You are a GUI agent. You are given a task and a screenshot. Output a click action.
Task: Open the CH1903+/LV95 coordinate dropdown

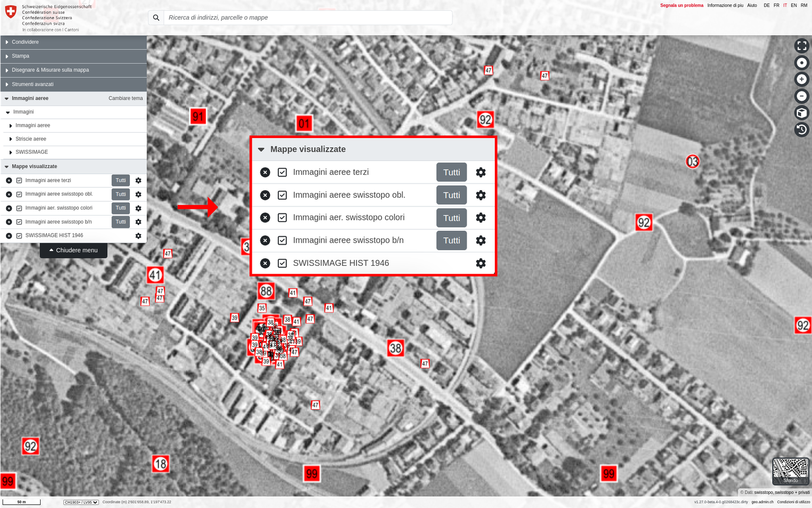tap(81, 502)
